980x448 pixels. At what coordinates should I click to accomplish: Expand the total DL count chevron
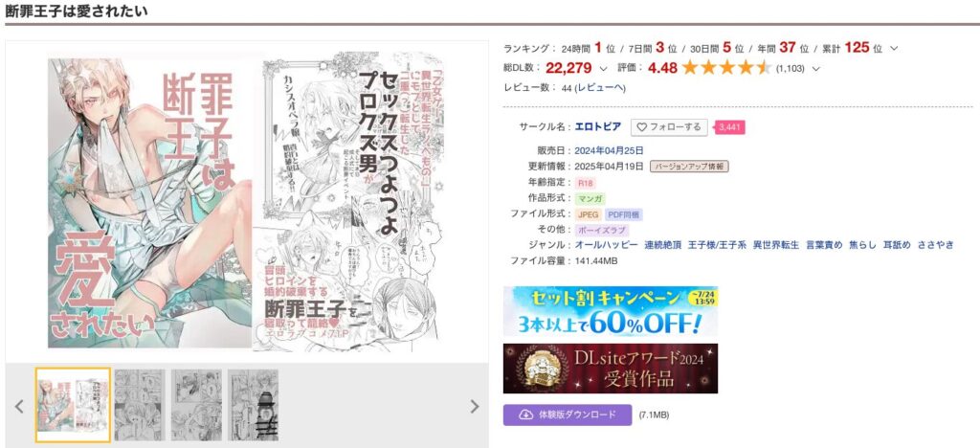603,68
